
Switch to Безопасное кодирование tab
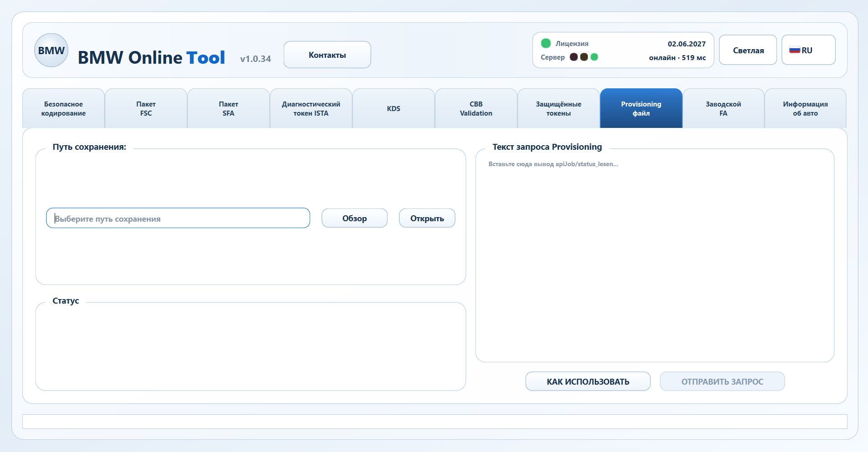(x=63, y=108)
